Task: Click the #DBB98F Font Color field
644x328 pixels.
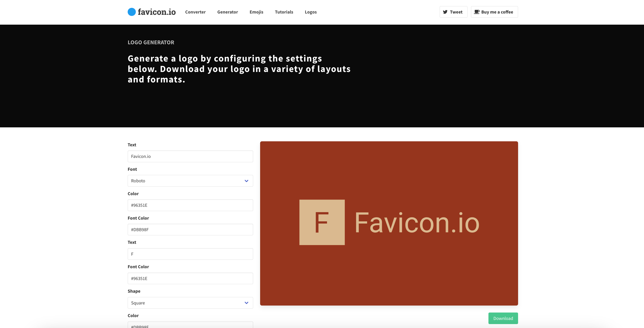Action: tap(190, 229)
